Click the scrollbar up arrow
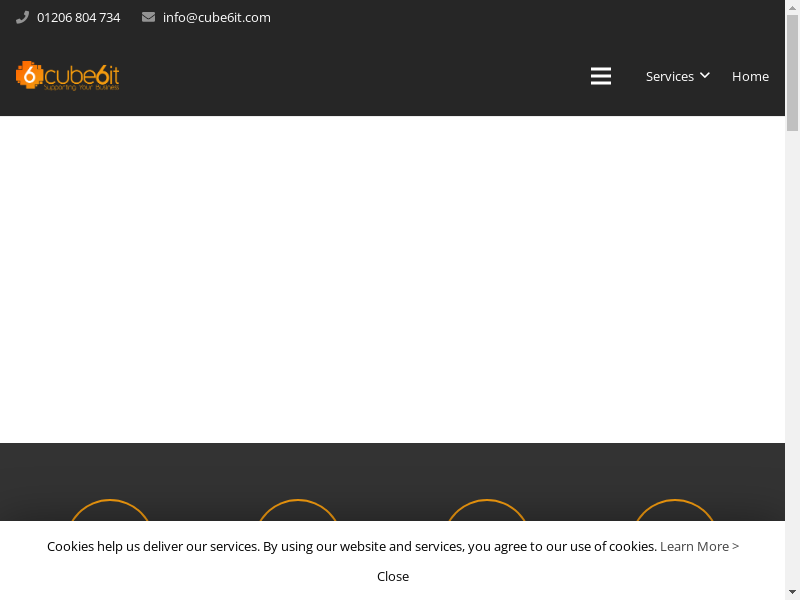The image size is (800, 600). coord(792,8)
